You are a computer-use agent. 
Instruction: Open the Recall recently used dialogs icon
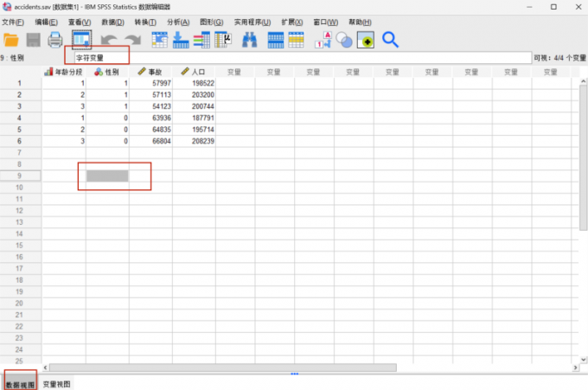click(81, 40)
